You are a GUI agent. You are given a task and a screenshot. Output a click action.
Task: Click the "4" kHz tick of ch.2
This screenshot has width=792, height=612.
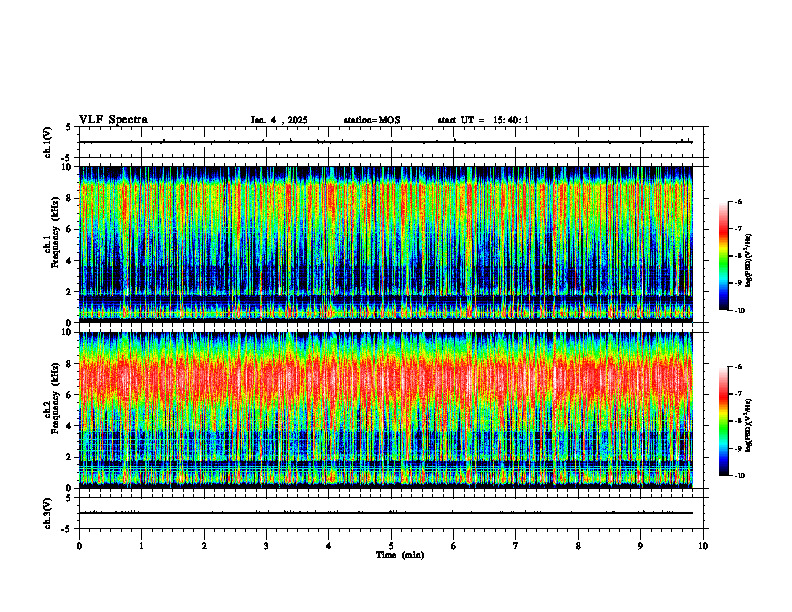tap(70, 426)
